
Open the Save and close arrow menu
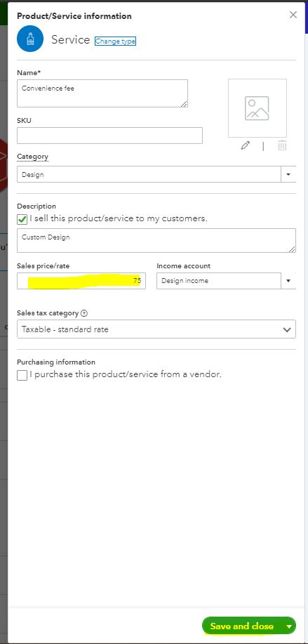click(289, 626)
